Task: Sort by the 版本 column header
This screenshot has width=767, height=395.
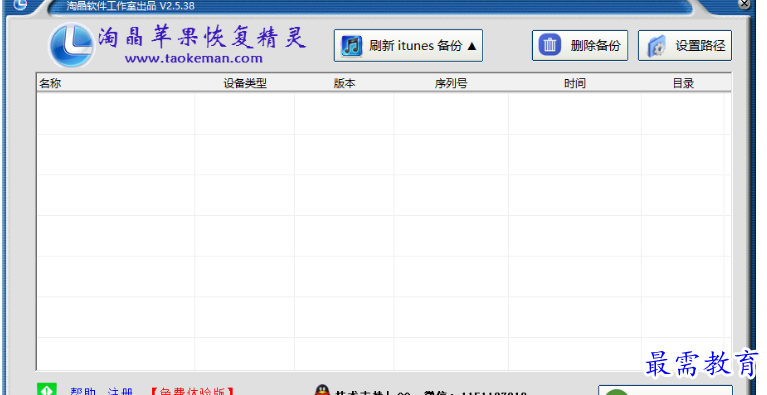Action: coord(344,83)
